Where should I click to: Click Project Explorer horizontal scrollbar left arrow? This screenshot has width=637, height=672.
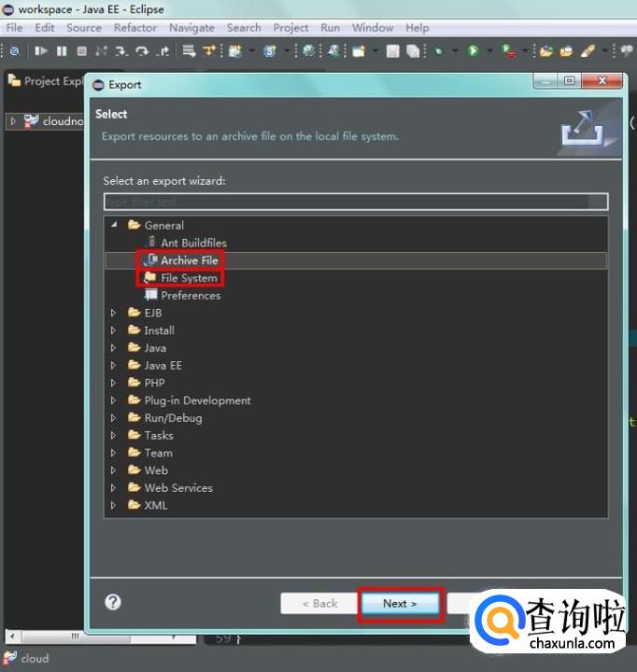12,637
